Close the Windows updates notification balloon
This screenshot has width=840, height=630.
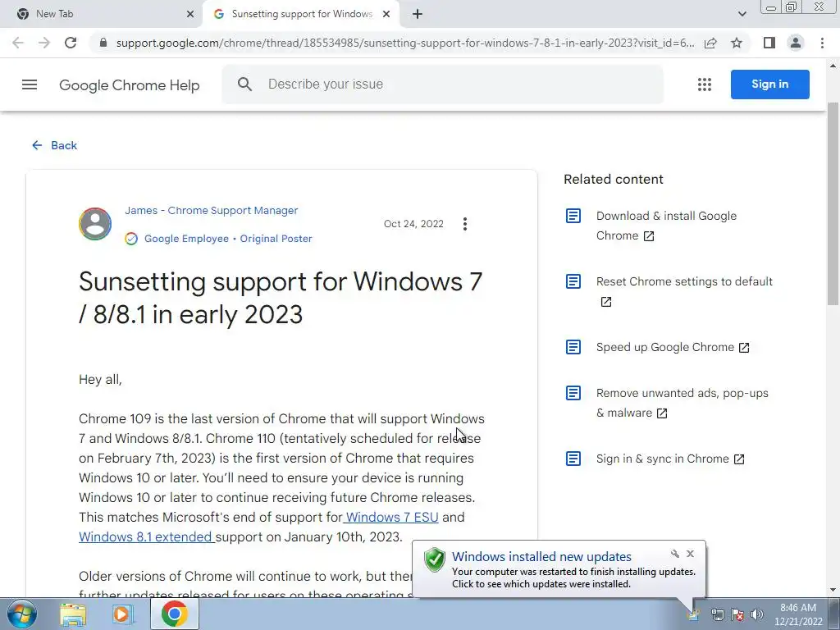tap(690, 554)
